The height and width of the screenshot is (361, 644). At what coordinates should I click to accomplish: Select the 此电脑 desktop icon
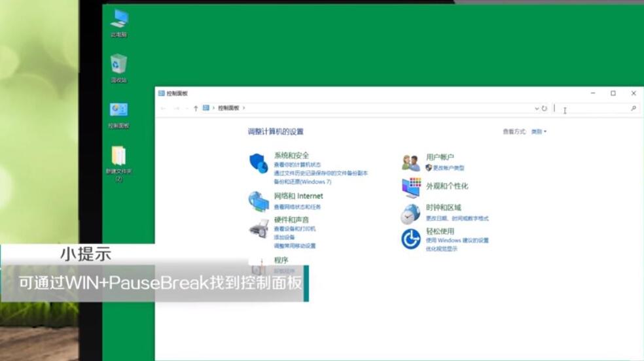pyautogui.click(x=118, y=19)
